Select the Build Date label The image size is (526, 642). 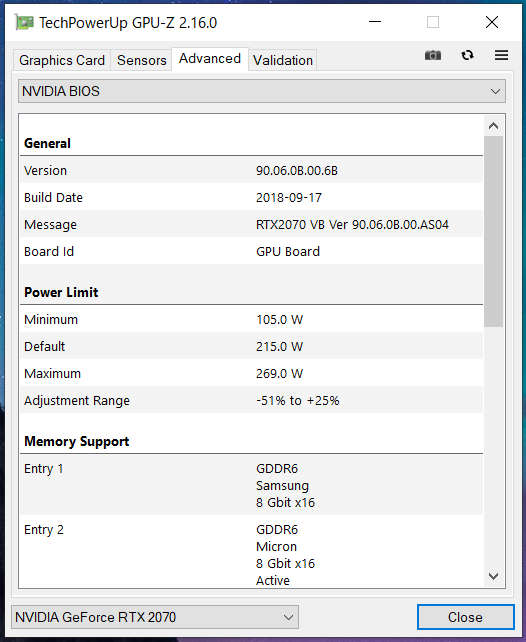click(x=53, y=198)
